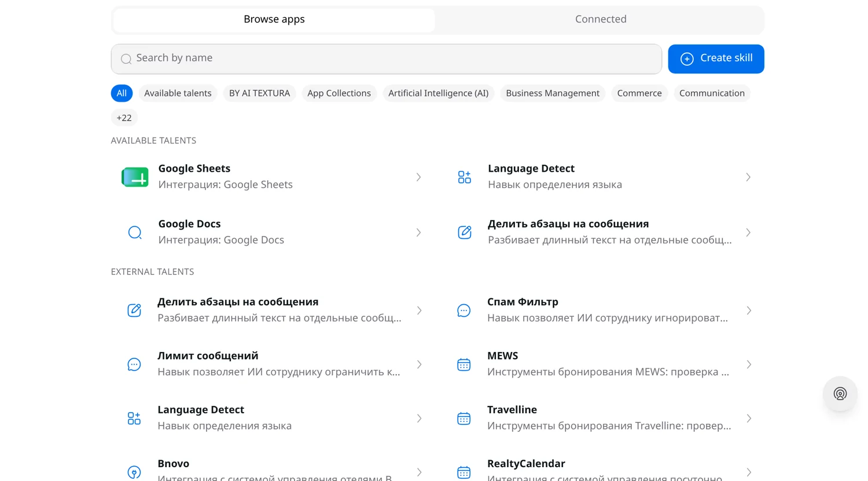Click the edit icon for Делить абзацы in External Talents
The width and height of the screenshot is (868, 481).
134,310
